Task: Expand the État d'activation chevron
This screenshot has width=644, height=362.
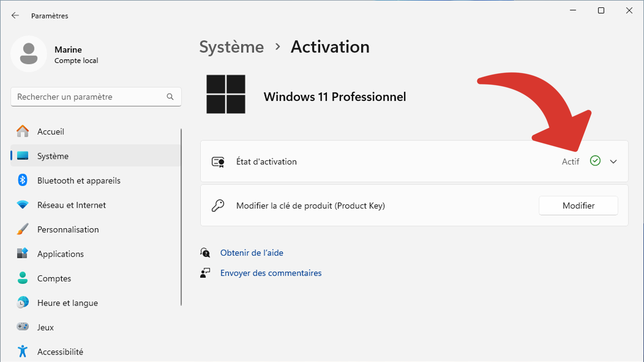Action: 613,162
